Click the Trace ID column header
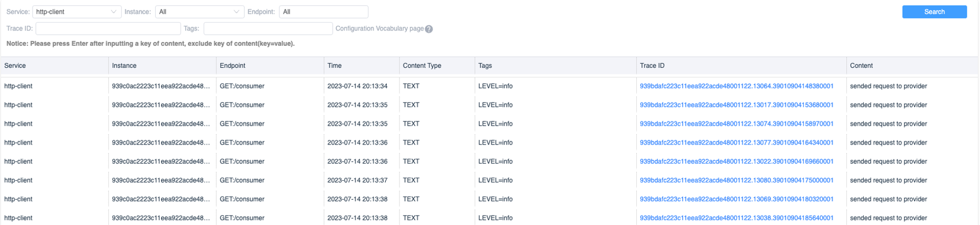980x225 pixels. (652, 66)
